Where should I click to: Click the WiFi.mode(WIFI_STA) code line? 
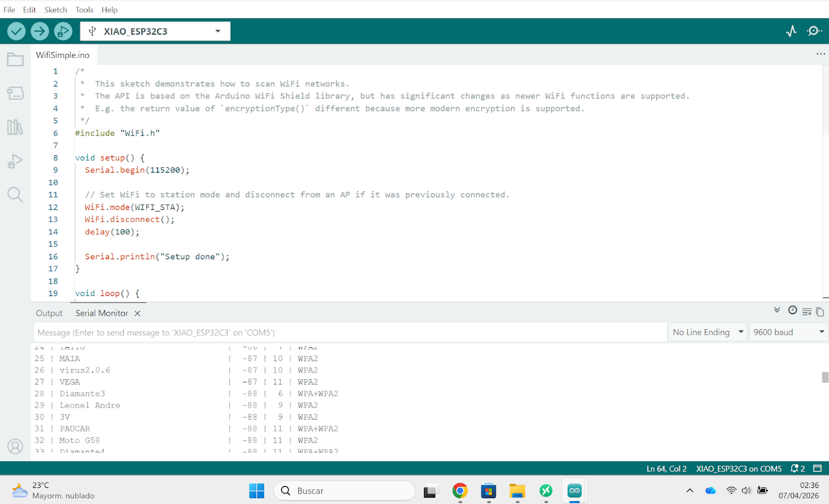pos(135,207)
